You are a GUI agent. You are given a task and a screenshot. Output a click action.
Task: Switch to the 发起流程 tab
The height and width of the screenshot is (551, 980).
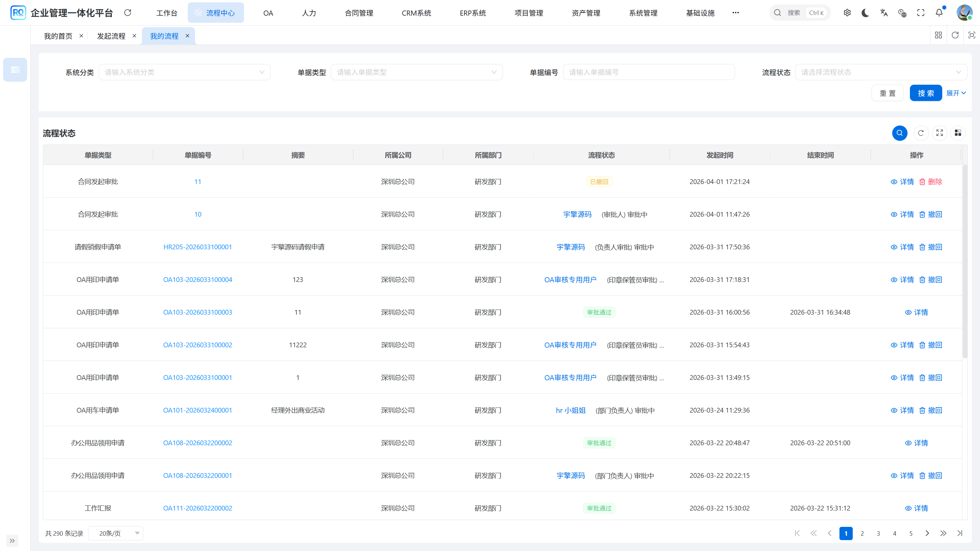pos(111,36)
